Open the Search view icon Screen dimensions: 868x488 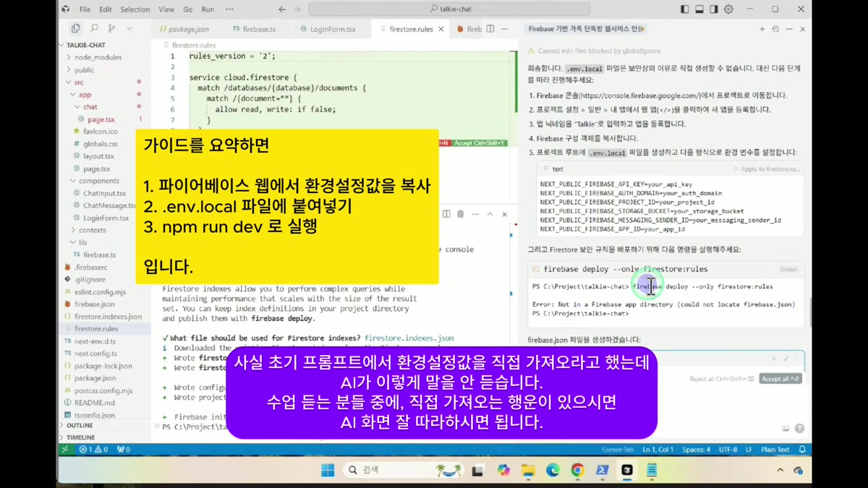click(94, 28)
